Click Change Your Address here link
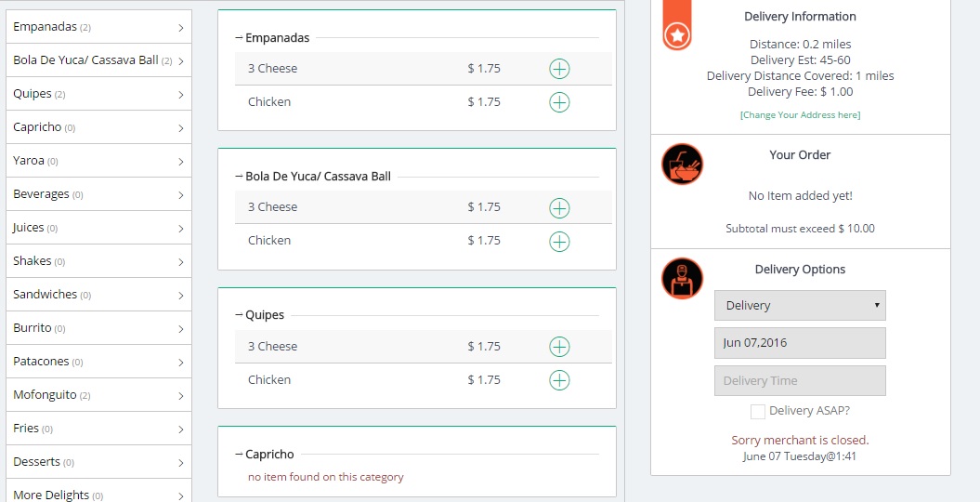980x502 pixels. click(800, 115)
